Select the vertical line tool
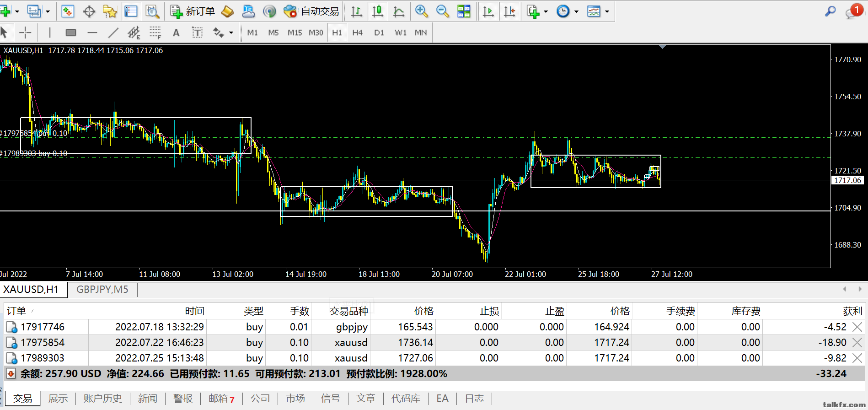 [x=49, y=32]
